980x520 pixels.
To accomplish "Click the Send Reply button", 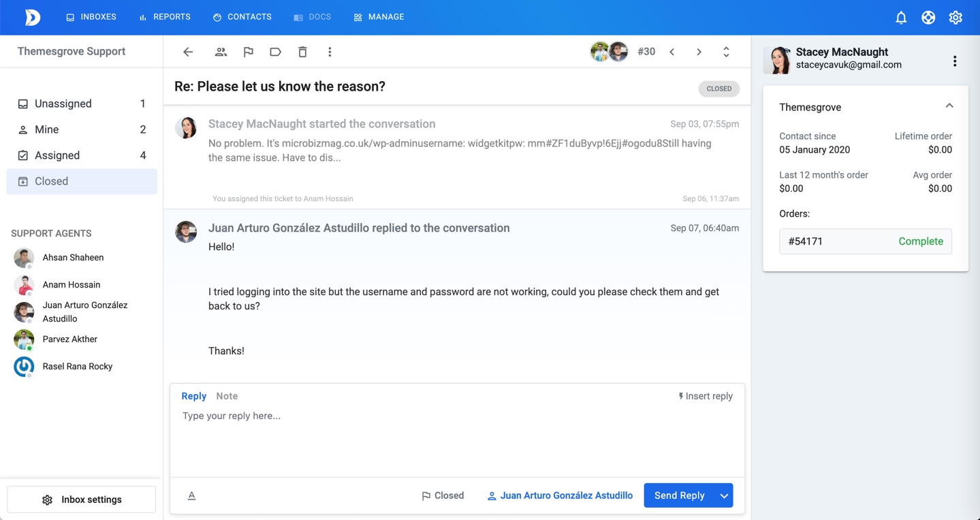I will 679,495.
